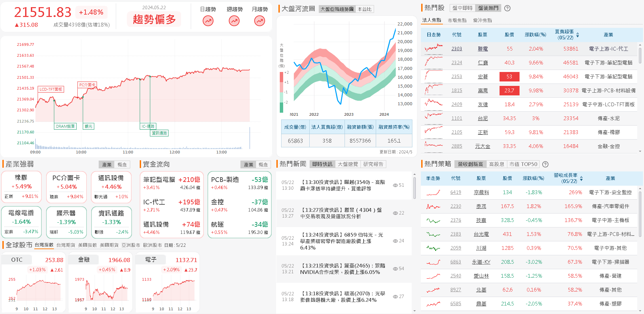This screenshot has width=644, height=314.
Task: Click the view-count eye icon showing 22
Action: (x=395, y=213)
